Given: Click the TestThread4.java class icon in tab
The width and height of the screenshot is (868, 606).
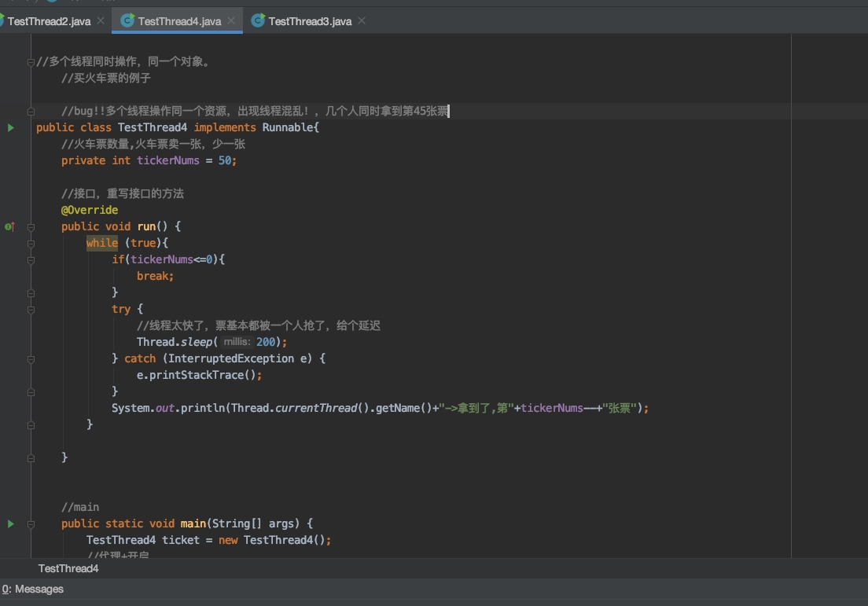Looking at the screenshot, I should 127,21.
